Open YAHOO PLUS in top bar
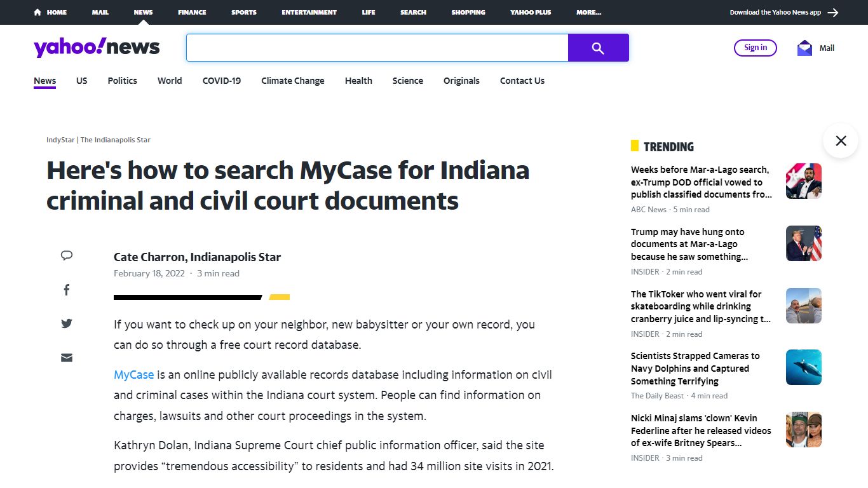The width and height of the screenshot is (868, 488). point(531,12)
